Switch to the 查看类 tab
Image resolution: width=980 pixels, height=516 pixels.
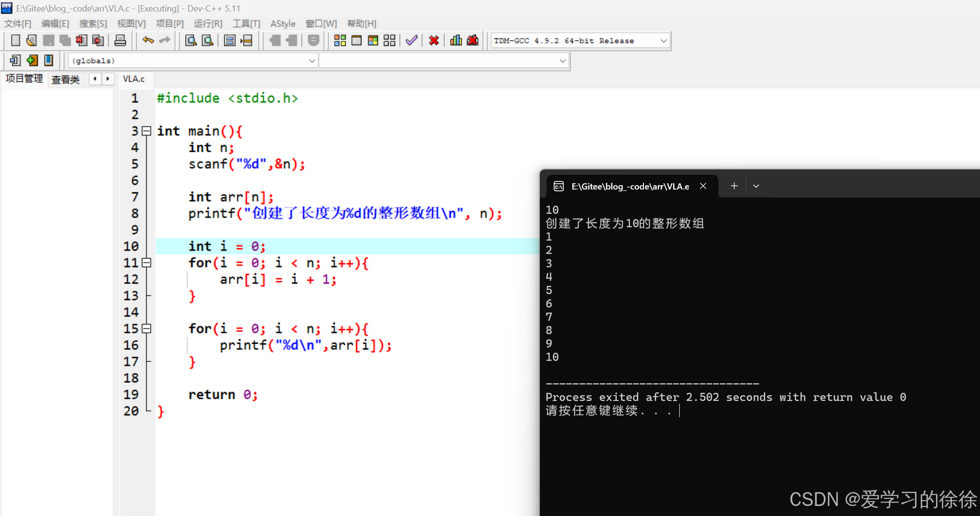(x=65, y=79)
